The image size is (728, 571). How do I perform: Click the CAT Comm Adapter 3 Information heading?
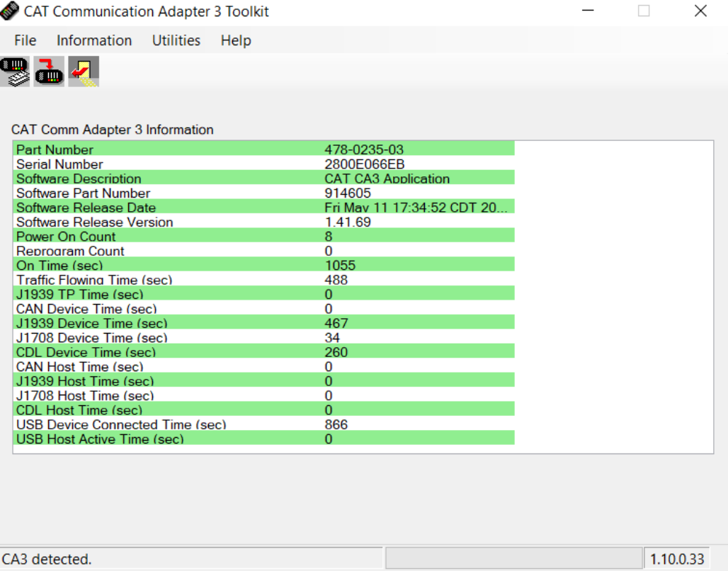coord(113,130)
